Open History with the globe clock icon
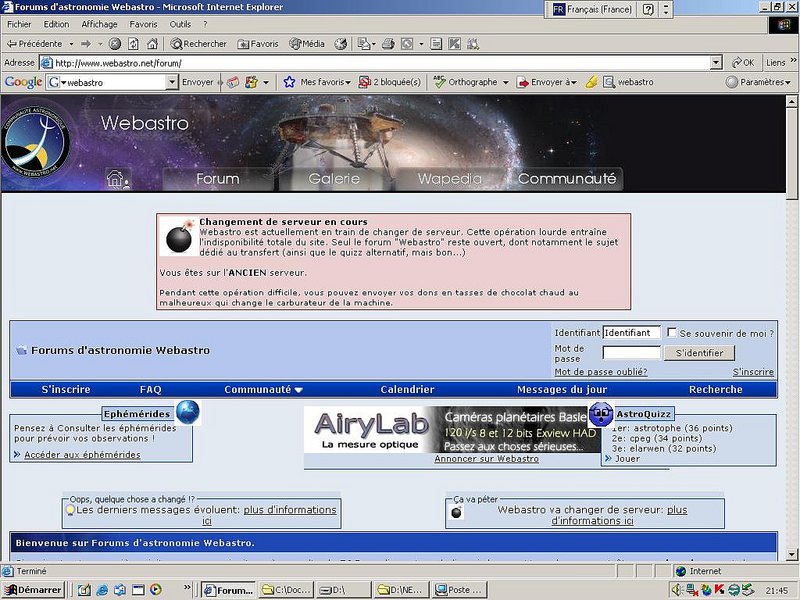800x600 pixels. click(x=340, y=44)
